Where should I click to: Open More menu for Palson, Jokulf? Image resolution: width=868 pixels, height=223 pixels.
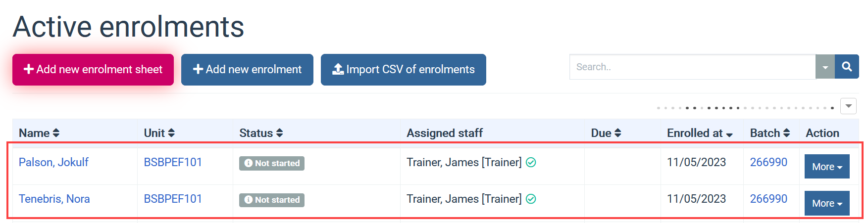pyautogui.click(x=827, y=167)
